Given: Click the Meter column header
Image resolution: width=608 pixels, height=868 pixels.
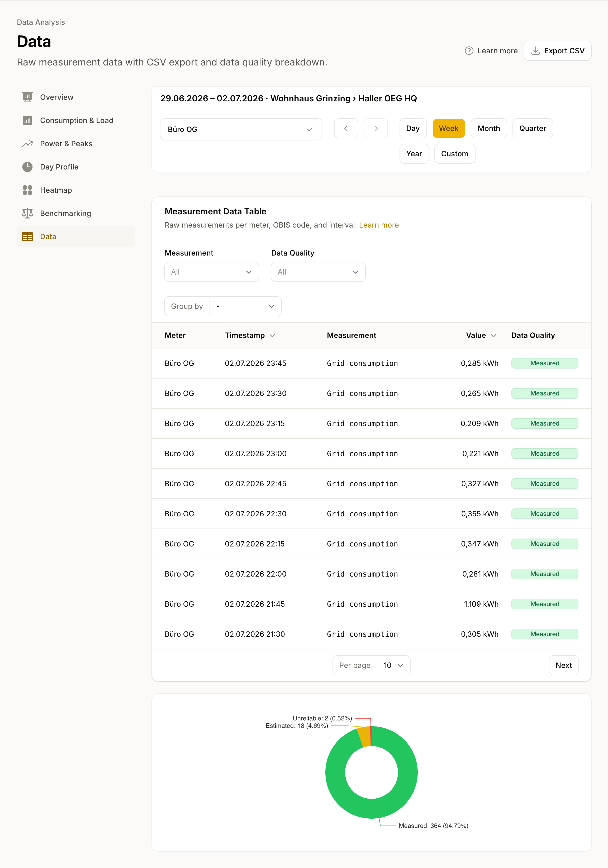Looking at the screenshot, I should (175, 335).
